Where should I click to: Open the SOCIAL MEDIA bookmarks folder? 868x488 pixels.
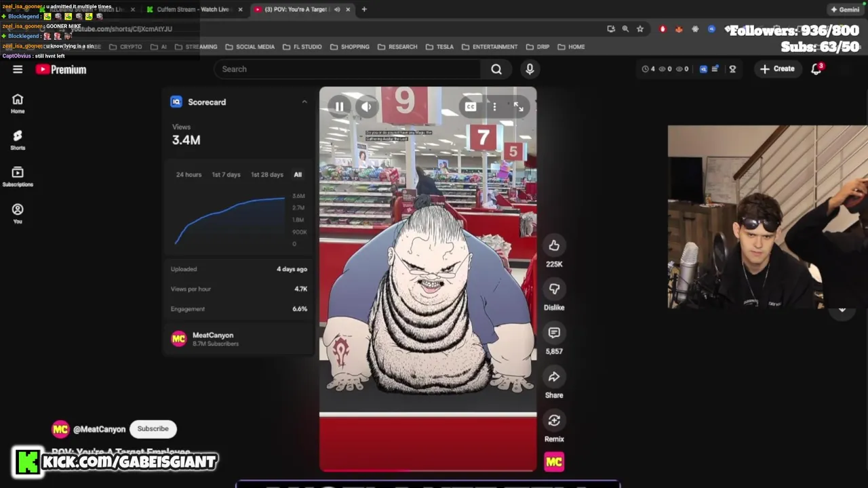tap(250, 47)
